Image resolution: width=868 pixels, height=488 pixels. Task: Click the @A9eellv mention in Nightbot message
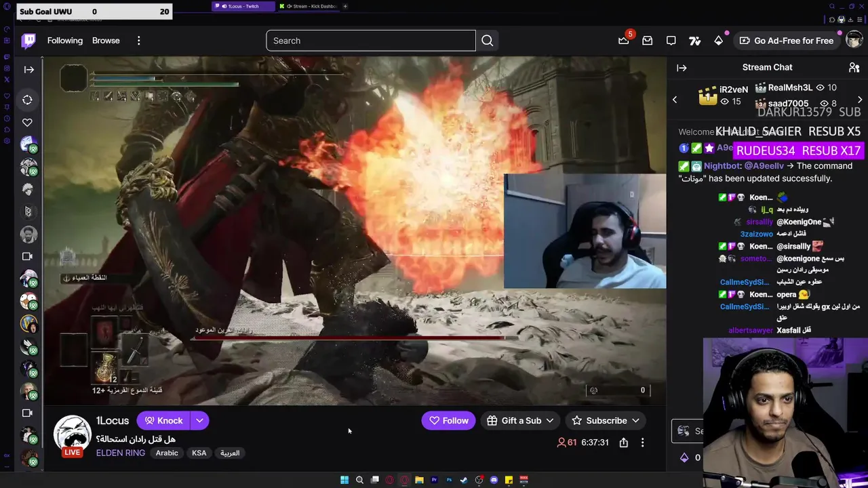click(x=764, y=166)
